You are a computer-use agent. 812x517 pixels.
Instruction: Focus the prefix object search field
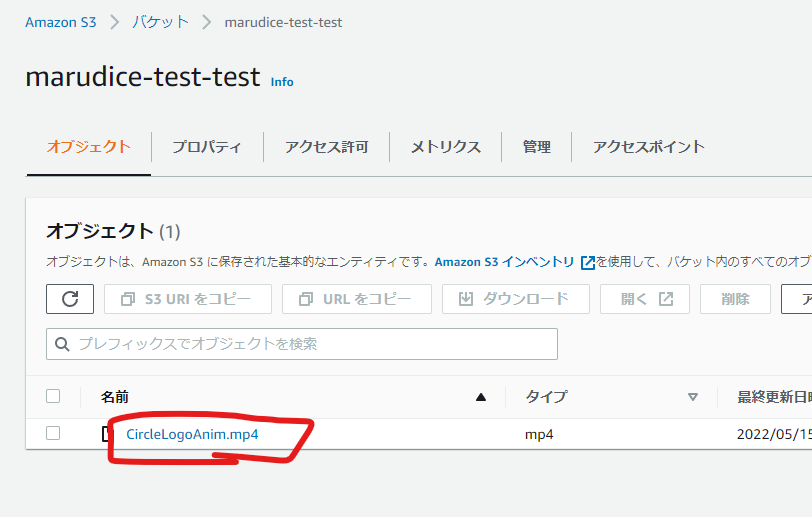[302, 344]
